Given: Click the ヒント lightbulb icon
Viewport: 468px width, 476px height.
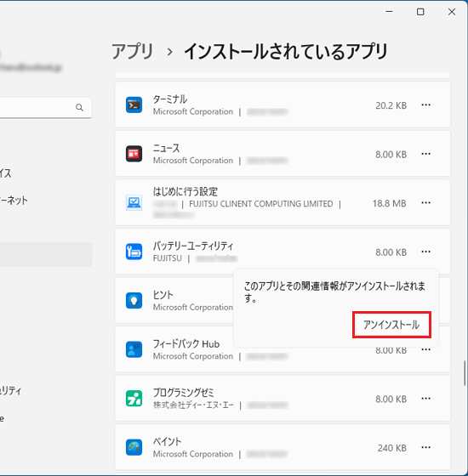Looking at the screenshot, I should pos(134,301).
